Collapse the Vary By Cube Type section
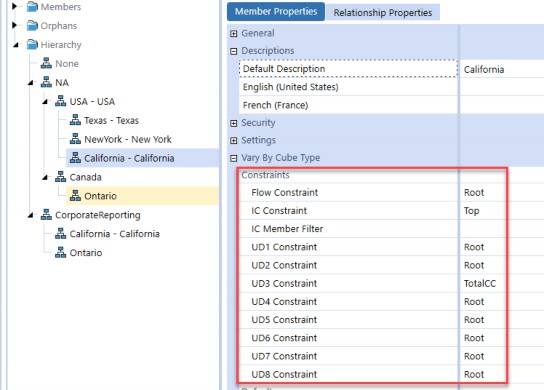Viewport: 544px width, 390px height. 233,158
